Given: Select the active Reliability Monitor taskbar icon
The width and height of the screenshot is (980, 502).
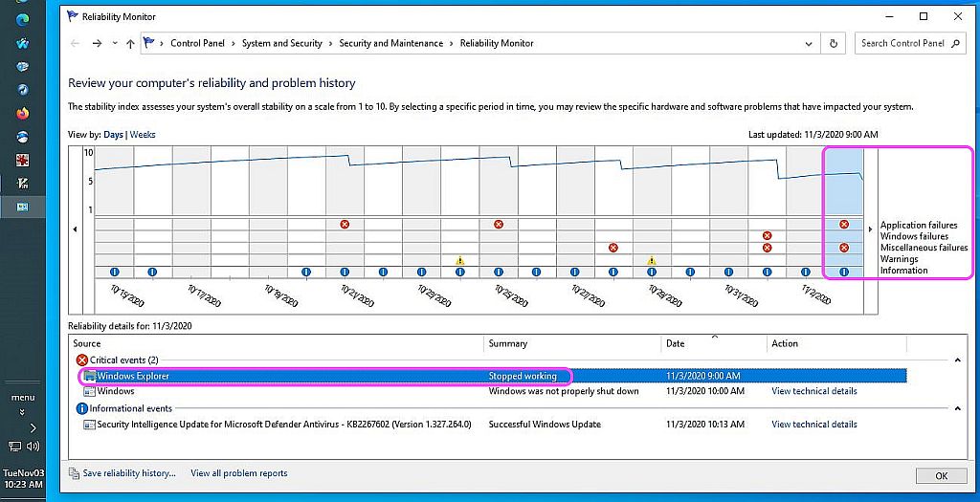Looking at the screenshot, I should pos(23,207).
